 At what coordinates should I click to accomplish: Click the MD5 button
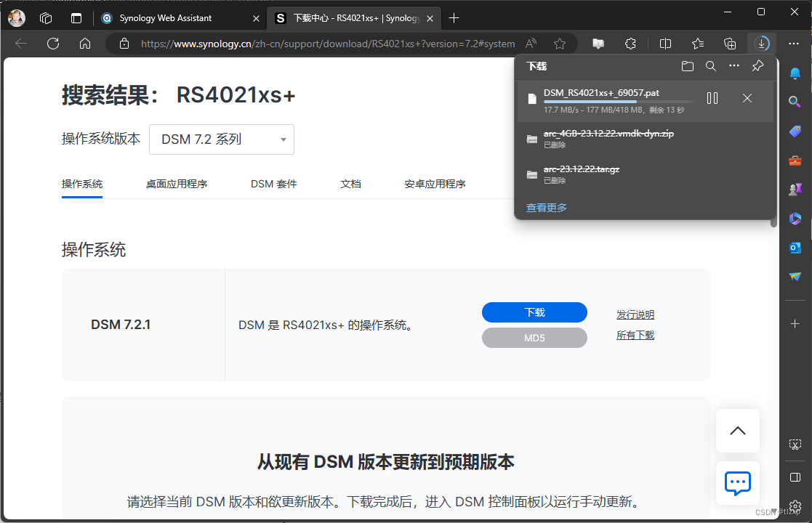coord(534,338)
